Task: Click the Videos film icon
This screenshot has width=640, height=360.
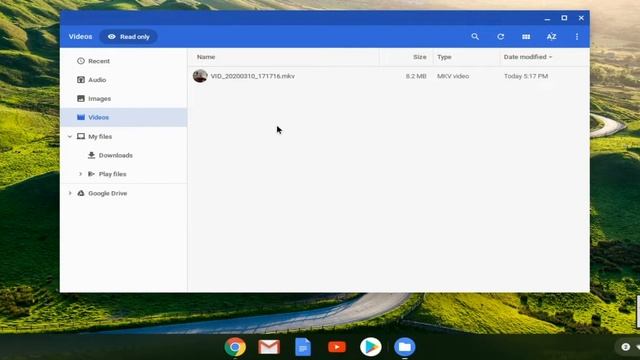Action: tap(81, 117)
